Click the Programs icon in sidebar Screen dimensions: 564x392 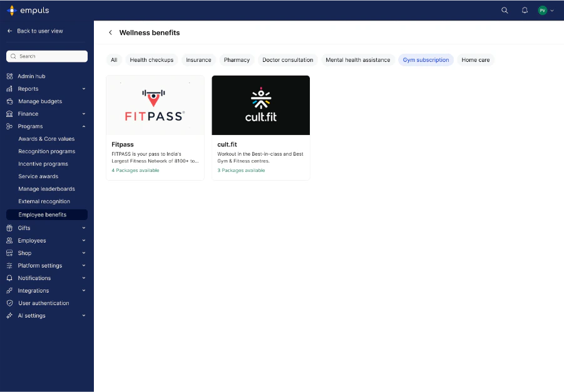10,126
